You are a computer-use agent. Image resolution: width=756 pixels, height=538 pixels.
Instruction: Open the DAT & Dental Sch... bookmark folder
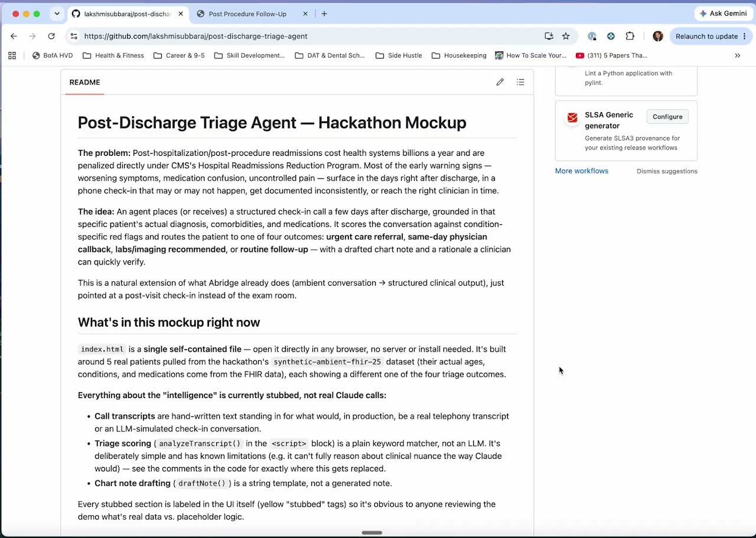click(x=330, y=56)
